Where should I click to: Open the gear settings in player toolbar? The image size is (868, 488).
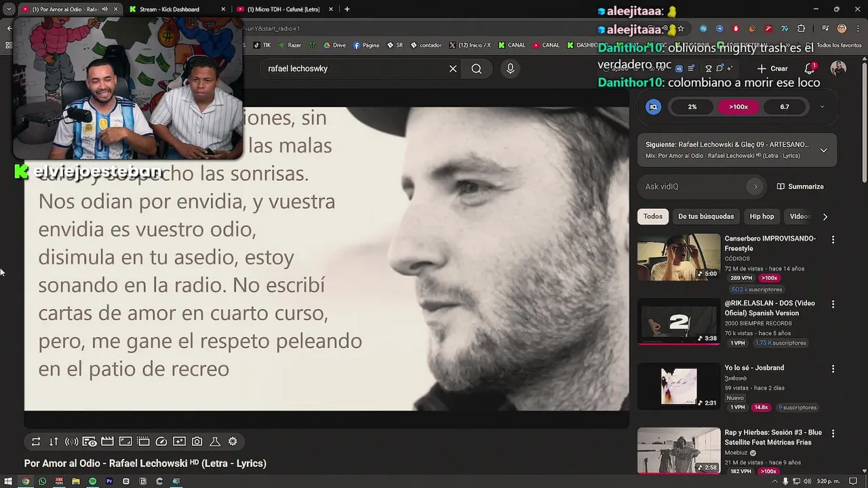click(233, 441)
